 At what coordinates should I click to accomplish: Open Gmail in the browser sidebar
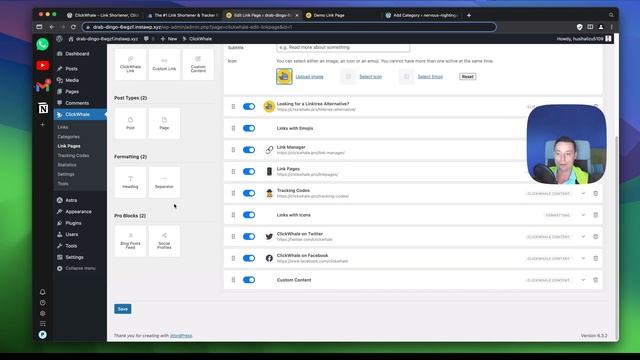point(42,86)
